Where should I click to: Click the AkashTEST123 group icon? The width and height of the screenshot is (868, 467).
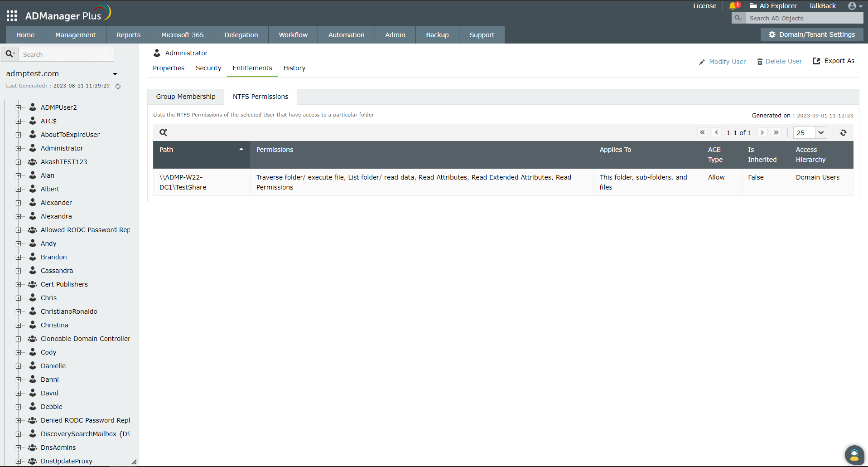(x=32, y=161)
